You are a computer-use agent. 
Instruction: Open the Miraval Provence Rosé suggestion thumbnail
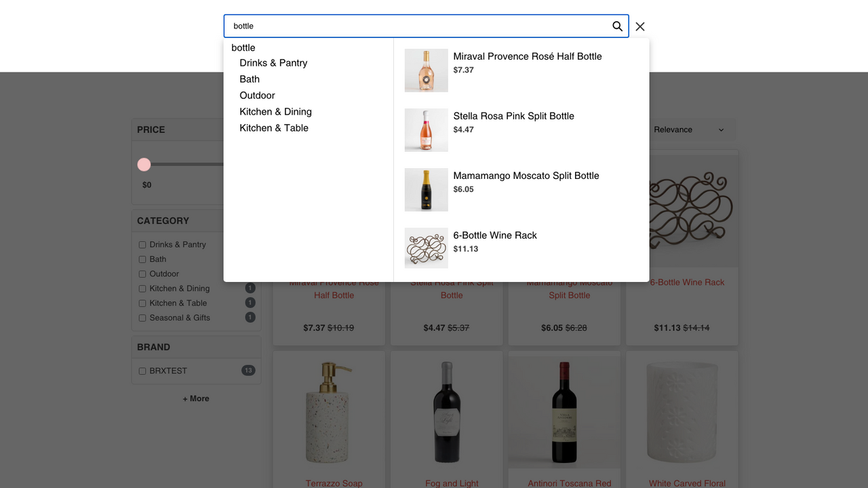click(x=426, y=70)
